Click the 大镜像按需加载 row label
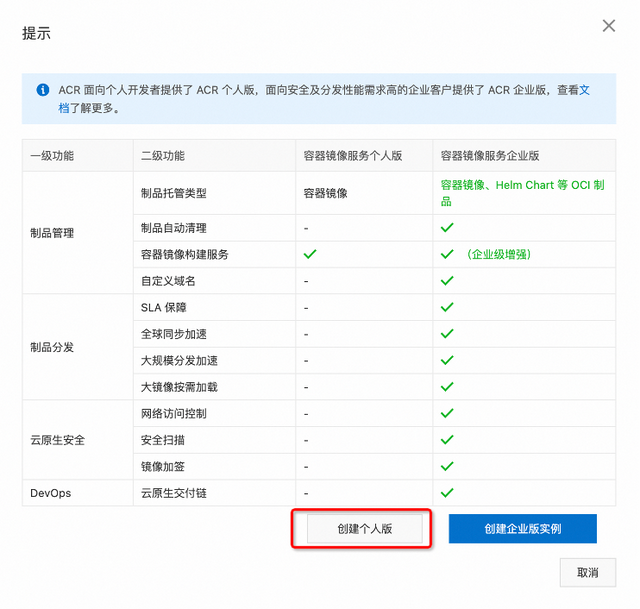Image resolution: width=640 pixels, height=609 pixels. tap(179, 387)
